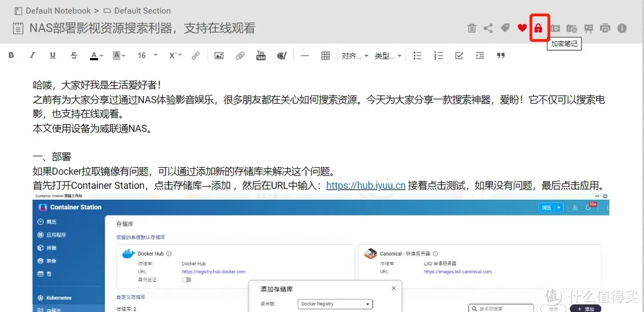
Task: Toggle italic formatting
Action: (32, 55)
